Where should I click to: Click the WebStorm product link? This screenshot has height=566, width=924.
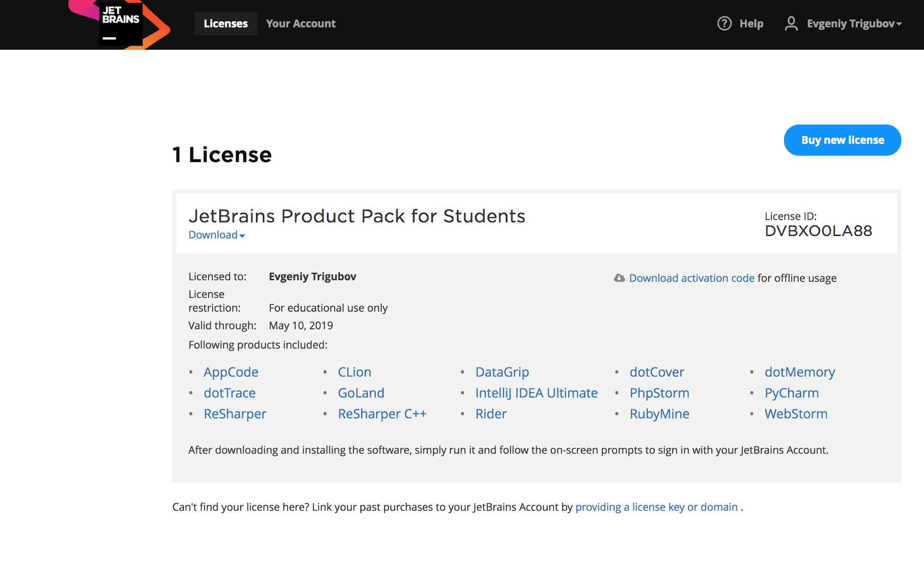point(796,414)
